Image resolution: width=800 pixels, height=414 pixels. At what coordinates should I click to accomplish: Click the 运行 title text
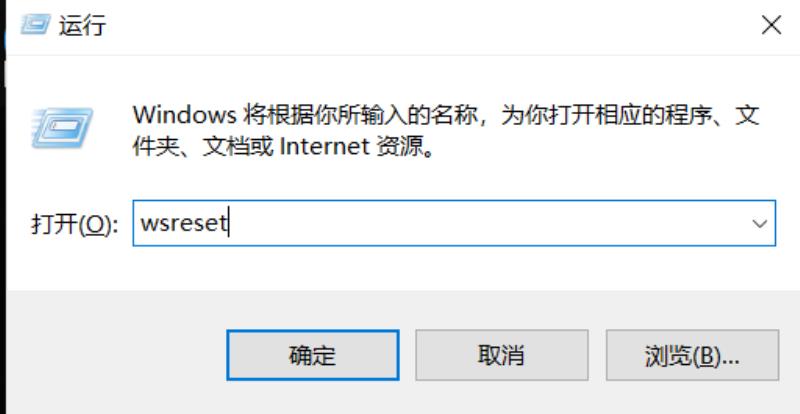pyautogui.click(x=82, y=25)
